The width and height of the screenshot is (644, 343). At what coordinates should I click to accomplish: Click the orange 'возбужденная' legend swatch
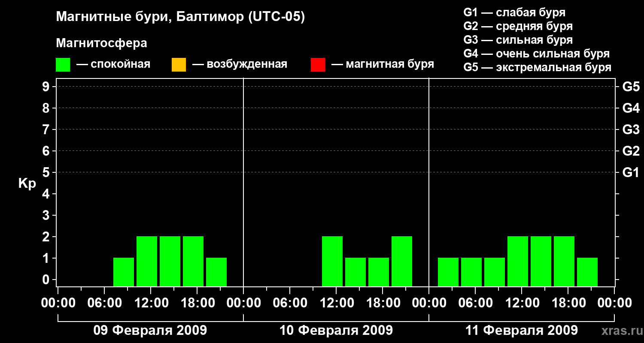[x=179, y=65]
